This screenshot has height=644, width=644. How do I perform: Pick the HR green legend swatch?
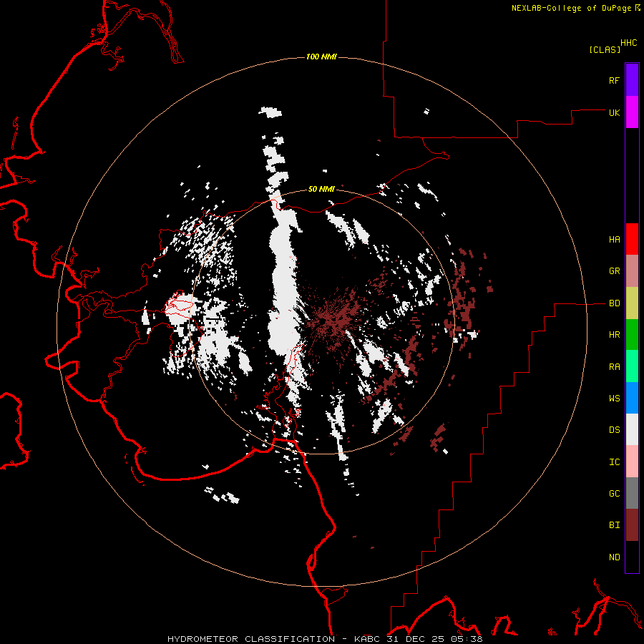point(632,335)
